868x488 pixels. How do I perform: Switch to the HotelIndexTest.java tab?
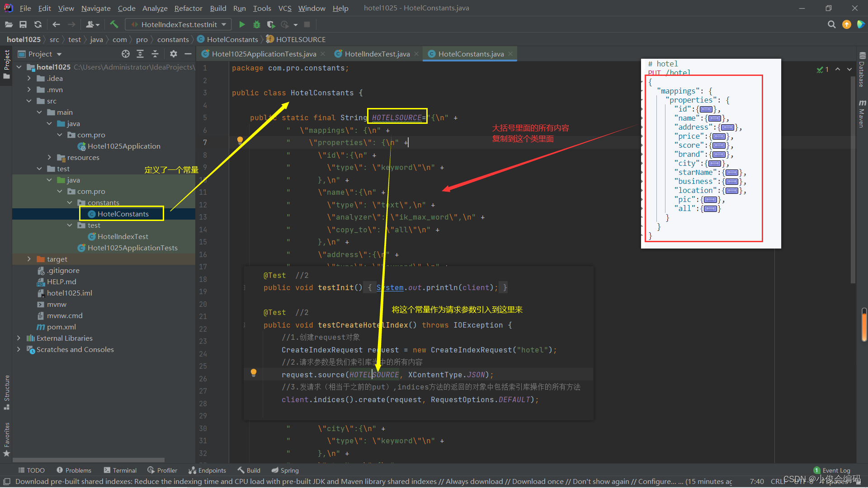click(x=376, y=54)
